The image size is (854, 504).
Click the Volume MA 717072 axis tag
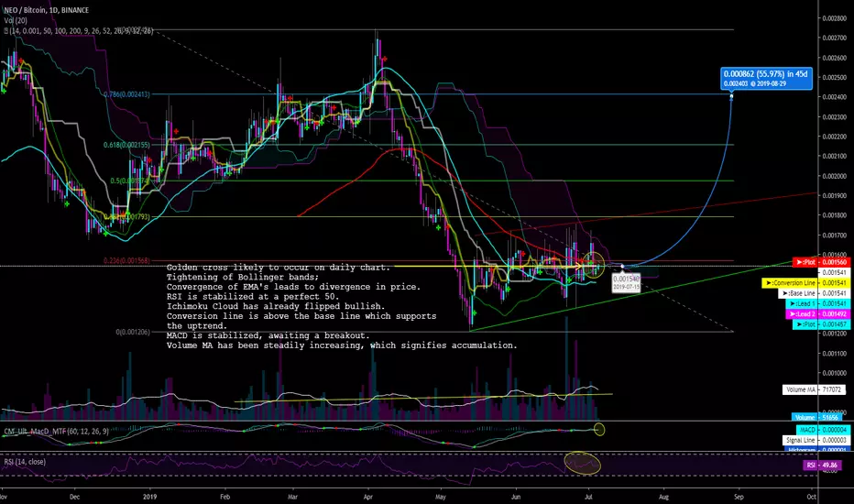(815, 389)
